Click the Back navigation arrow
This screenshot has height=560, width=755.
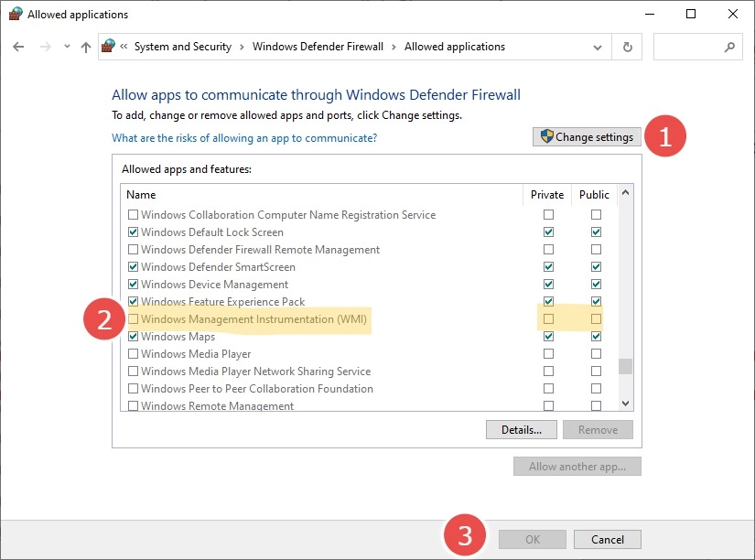19,47
